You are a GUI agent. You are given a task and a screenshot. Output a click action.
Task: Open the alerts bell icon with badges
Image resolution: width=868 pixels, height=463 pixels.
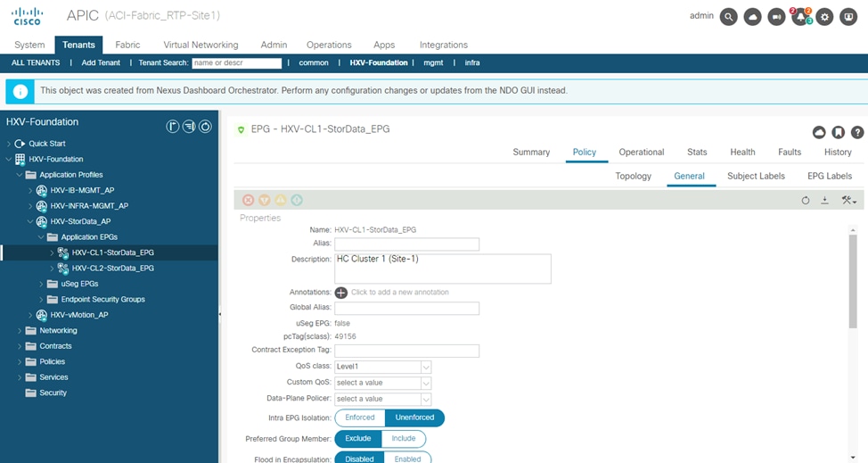click(x=800, y=17)
